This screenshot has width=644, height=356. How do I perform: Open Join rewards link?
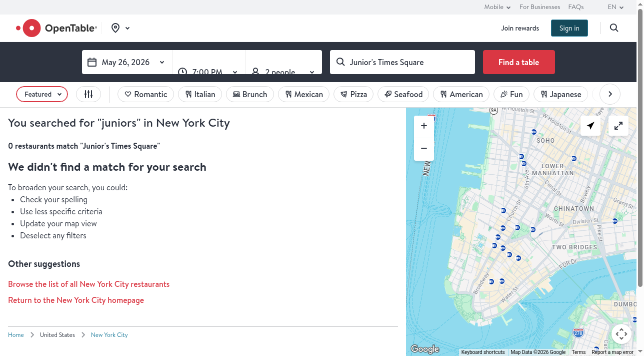click(520, 28)
